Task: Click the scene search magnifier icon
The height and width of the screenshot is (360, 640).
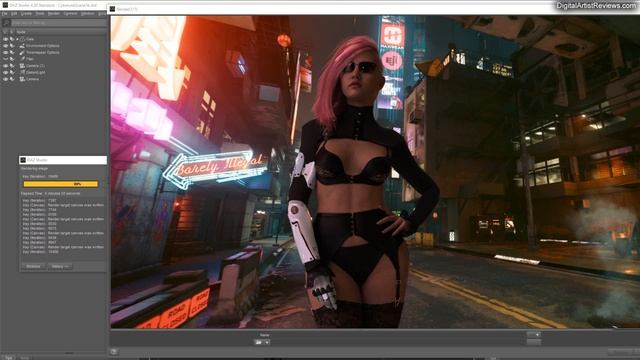Action: 6,23
